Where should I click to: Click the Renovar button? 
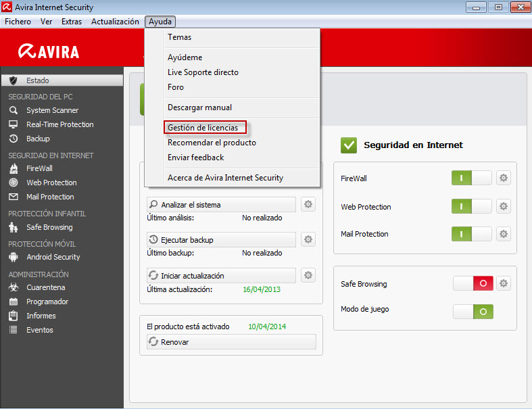pos(231,342)
